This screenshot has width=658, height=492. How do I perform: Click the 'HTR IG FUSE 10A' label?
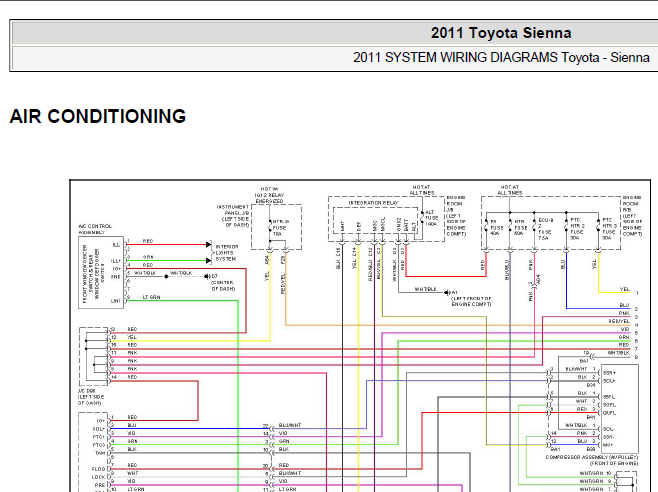(280, 228)
